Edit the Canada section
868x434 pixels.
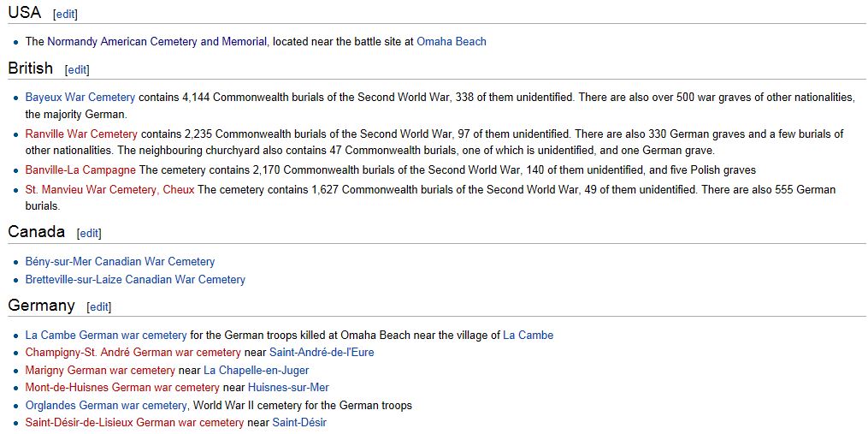[89, 234]
